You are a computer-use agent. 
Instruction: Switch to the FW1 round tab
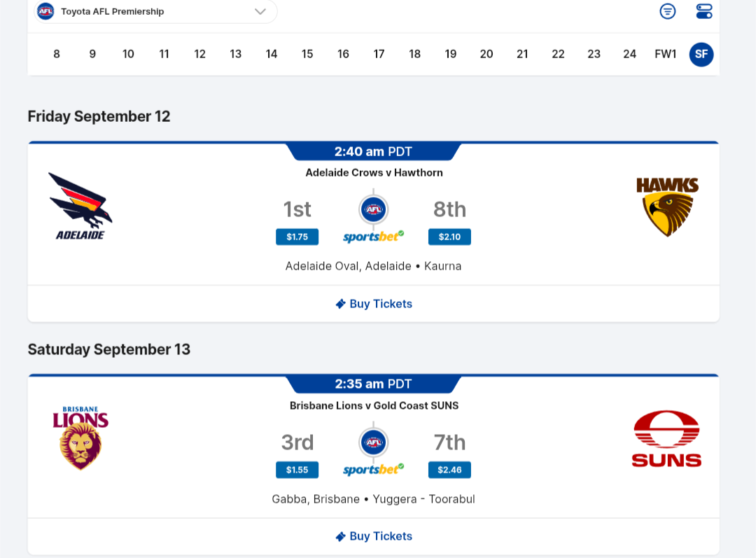click(x=665, y=54)
